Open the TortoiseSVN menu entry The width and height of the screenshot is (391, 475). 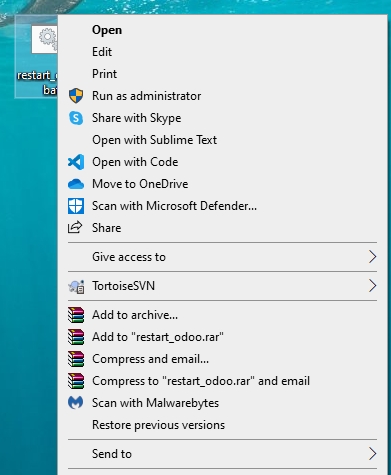[x=222, y=286]
